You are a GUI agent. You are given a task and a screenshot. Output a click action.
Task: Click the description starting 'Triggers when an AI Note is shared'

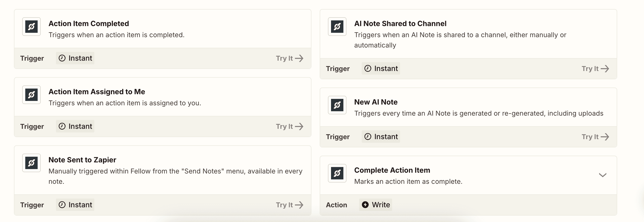(x=460, y=40)
